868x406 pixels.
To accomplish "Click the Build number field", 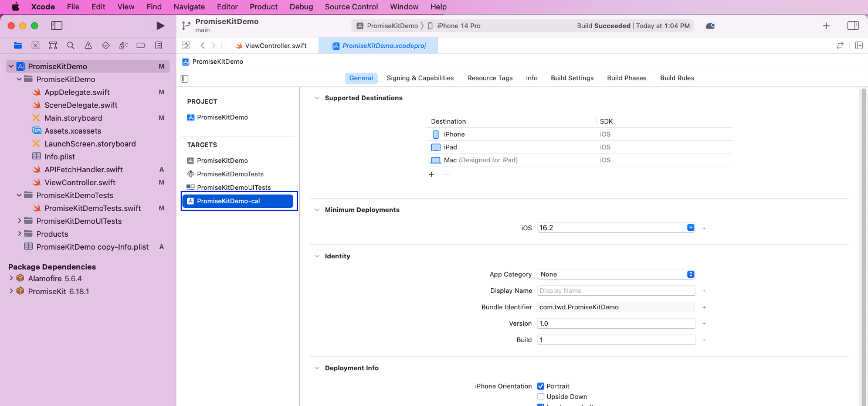I will coord(616,340).
